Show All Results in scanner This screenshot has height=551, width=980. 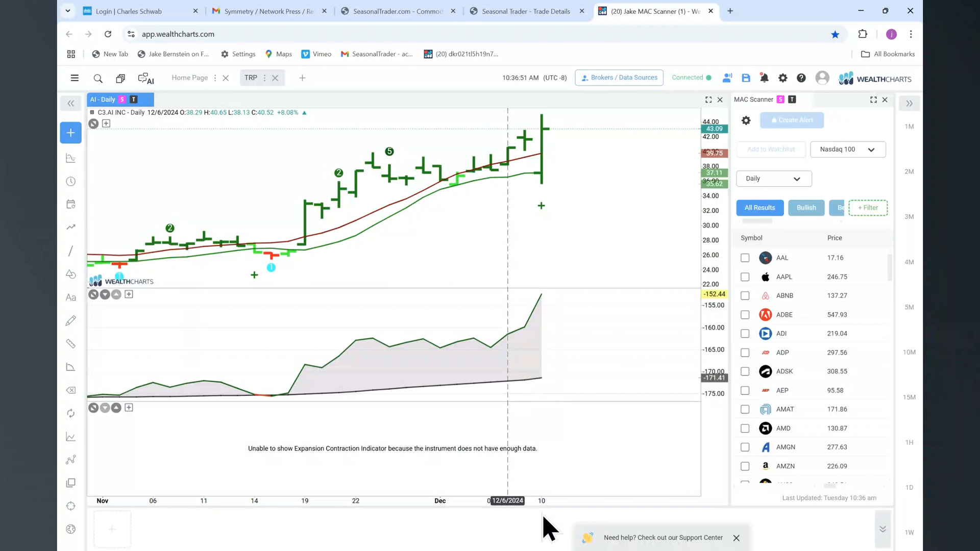(x=759, y=208)
